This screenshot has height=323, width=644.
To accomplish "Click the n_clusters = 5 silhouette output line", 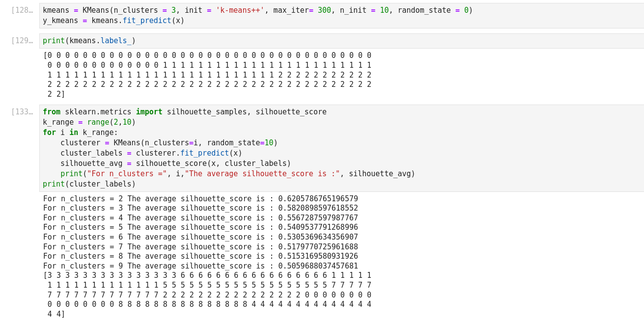I will 200,227.
